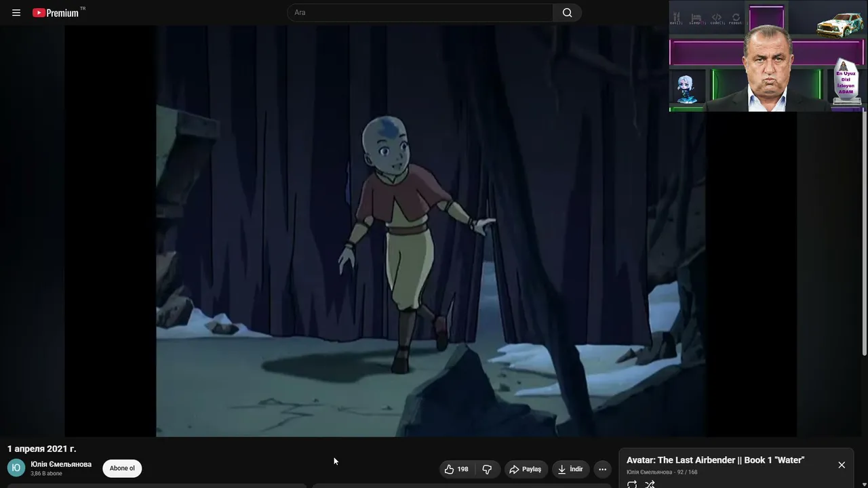868x488 pixels.
Task: Focus the Ara search field
Action: tap(420, 13)
